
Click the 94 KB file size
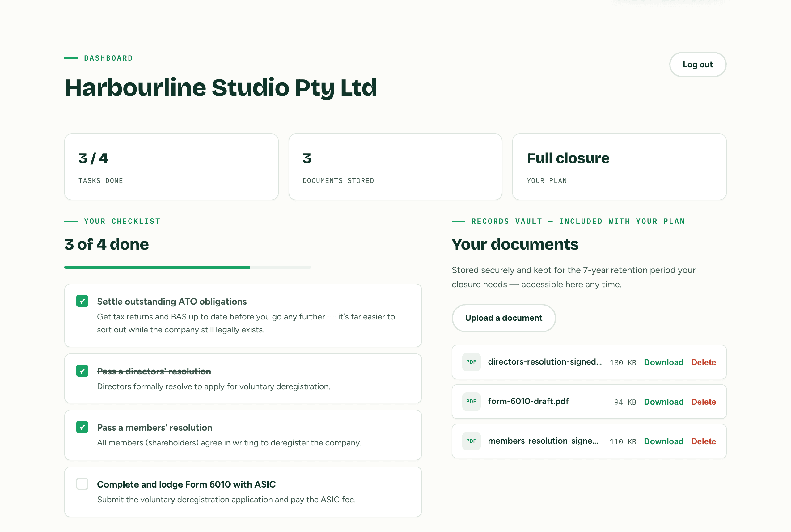click(625, 402)
